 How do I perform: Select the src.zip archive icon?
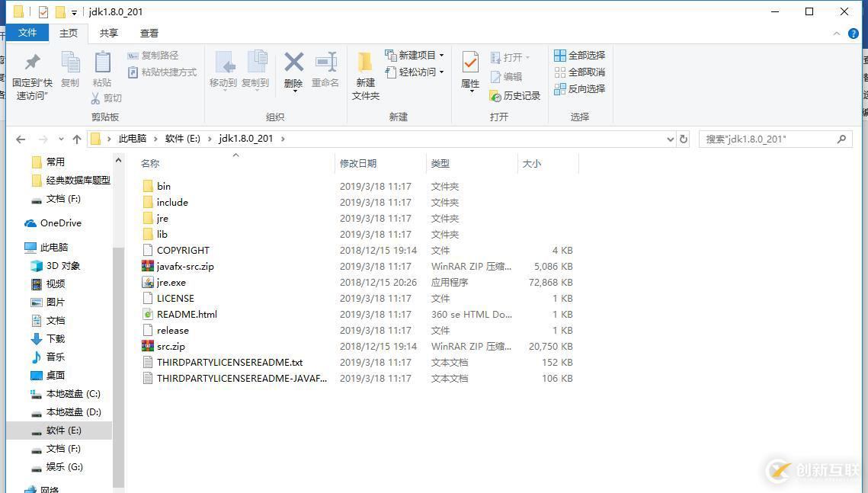pyautogui.click(x=148, y=347)
